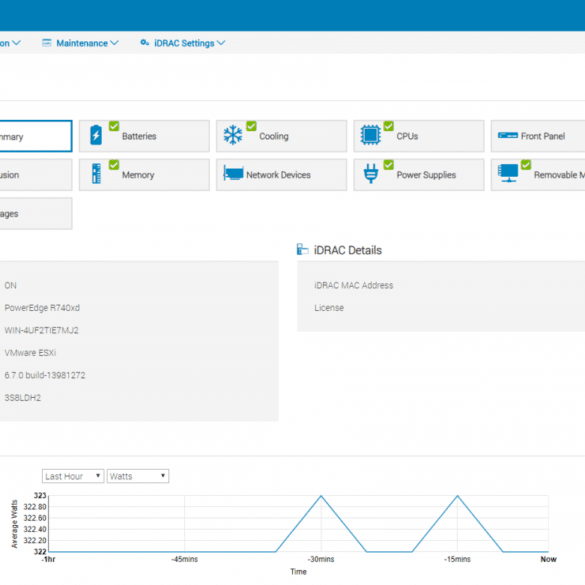Image resolution: width=585 pixels, height=585 pixels.
Task: Click the WIN-4UF2TIE7MJ2 host name
Action: [x=41, y=330]
